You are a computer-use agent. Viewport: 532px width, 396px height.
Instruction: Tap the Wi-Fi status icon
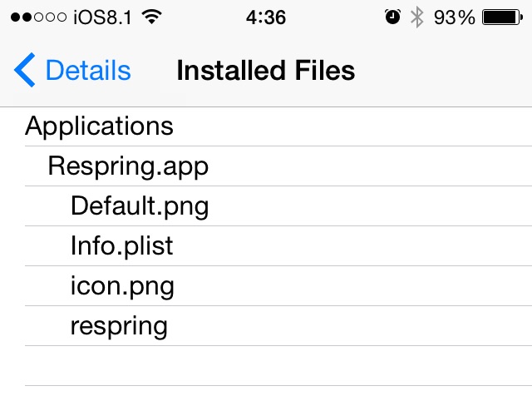point(150,17)
